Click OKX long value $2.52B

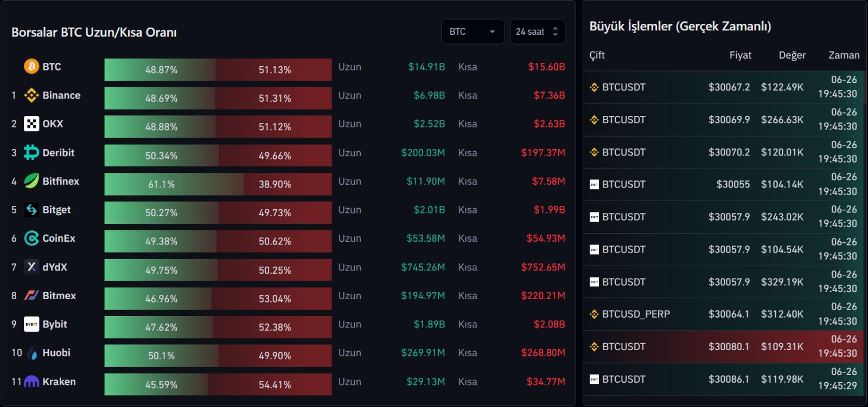coord(429,124)
